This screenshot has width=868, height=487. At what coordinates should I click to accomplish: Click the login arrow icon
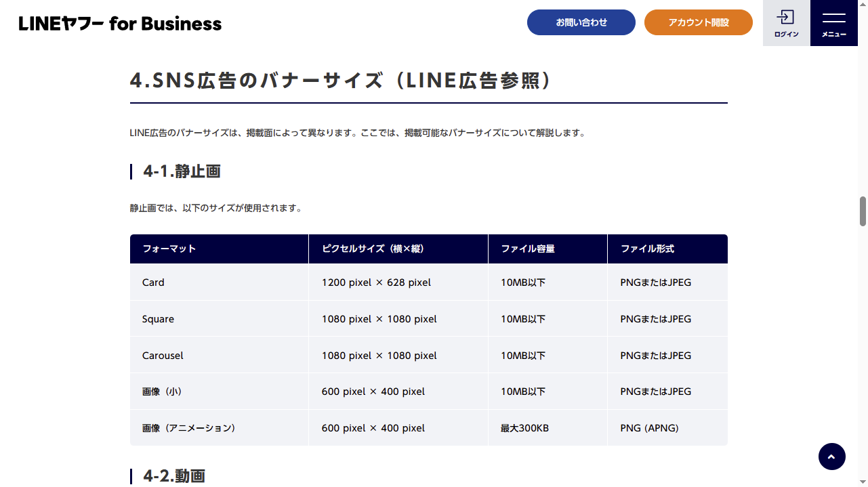785,17
